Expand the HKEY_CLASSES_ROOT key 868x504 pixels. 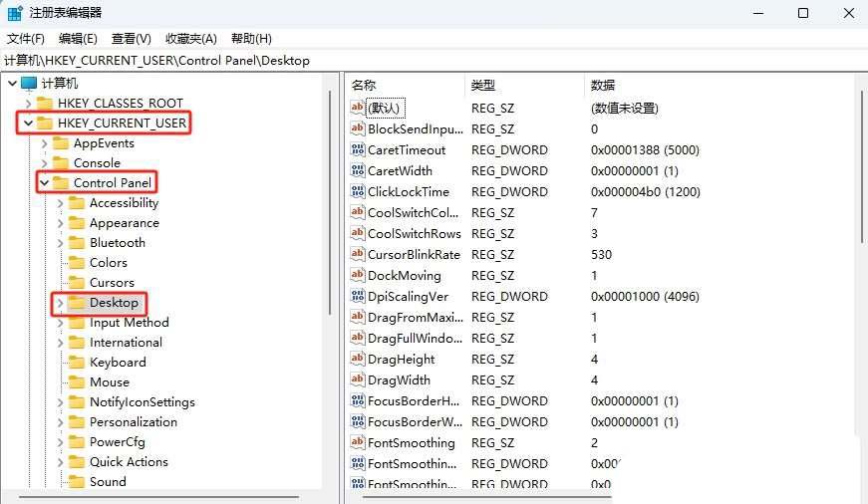[x=28, y=104]
